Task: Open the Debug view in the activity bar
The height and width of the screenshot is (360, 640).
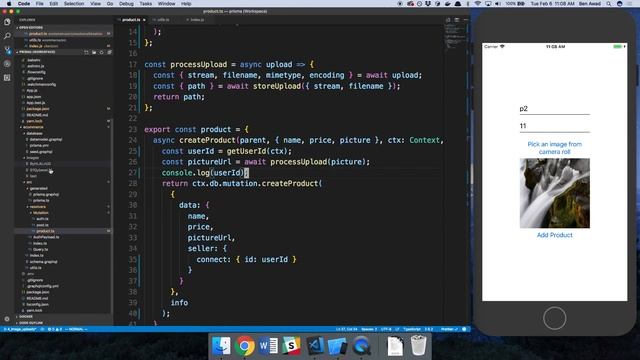Action: tap(7, 64)
